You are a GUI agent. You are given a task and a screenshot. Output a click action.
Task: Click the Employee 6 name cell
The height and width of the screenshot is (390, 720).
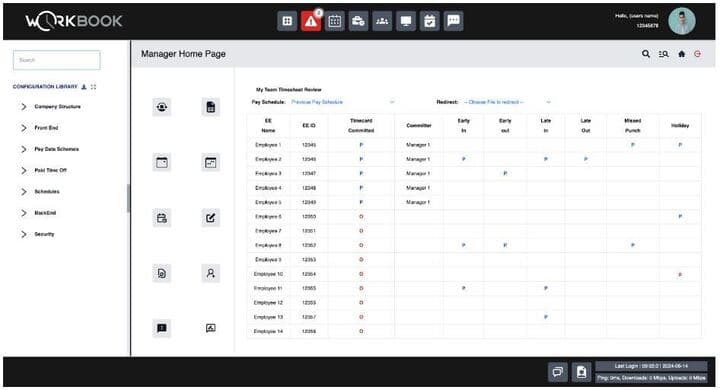[x=268, y=216]
